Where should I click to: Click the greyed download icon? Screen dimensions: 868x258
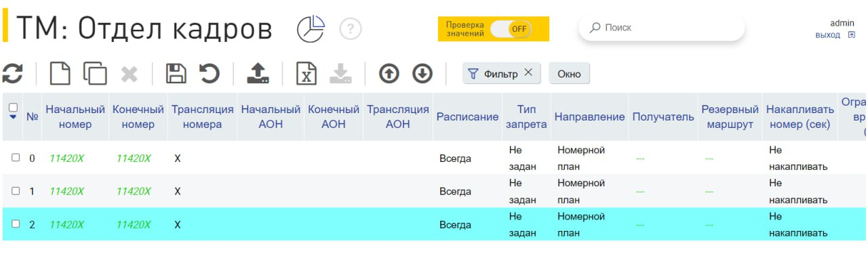click(340, 73)
